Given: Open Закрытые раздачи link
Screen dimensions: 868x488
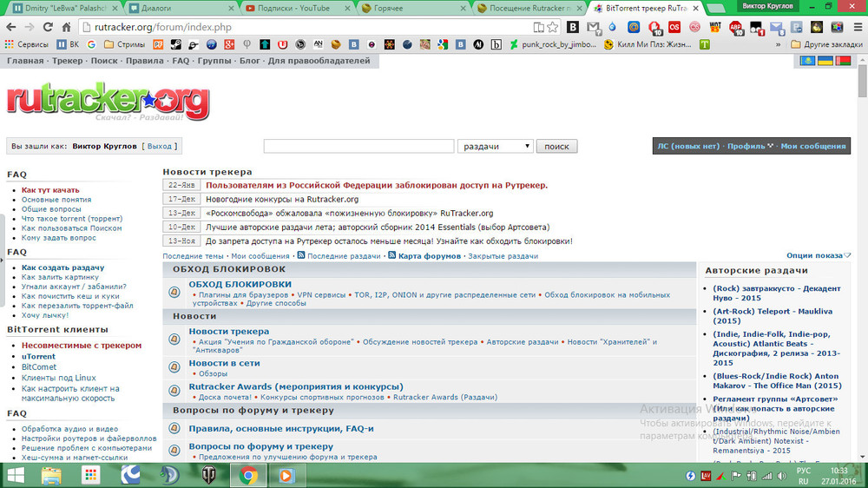Looking at the screenshot, I should pos(503,256).
